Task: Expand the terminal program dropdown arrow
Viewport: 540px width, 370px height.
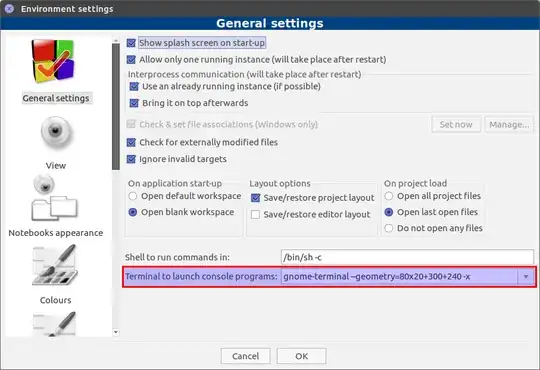Action: coord(526,277)
